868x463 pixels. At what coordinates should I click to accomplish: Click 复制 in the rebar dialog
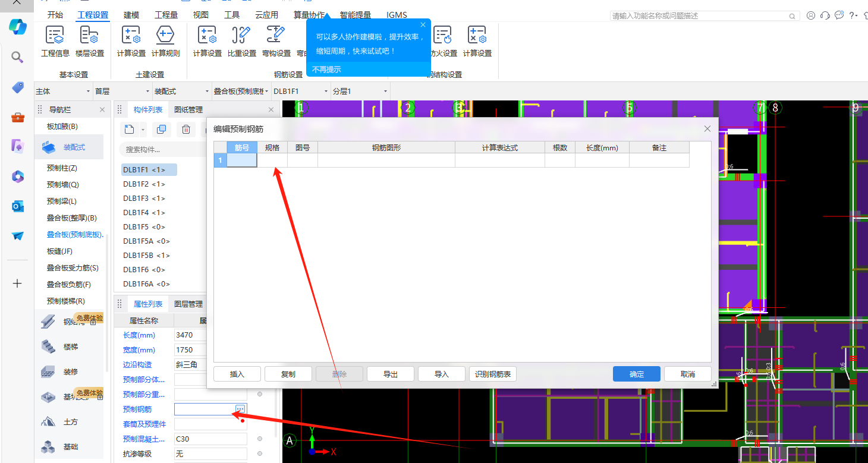tap(288, 374)
